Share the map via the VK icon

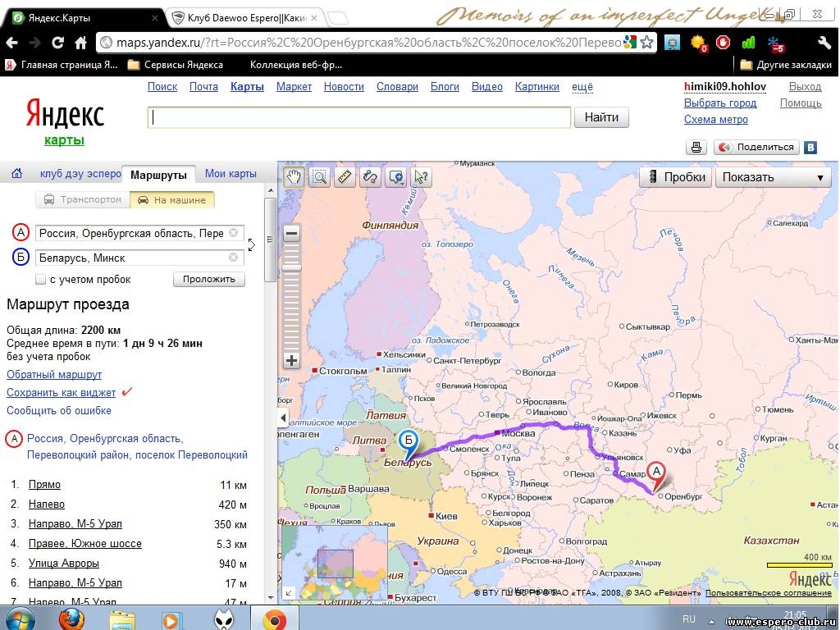tap(810, 148)
